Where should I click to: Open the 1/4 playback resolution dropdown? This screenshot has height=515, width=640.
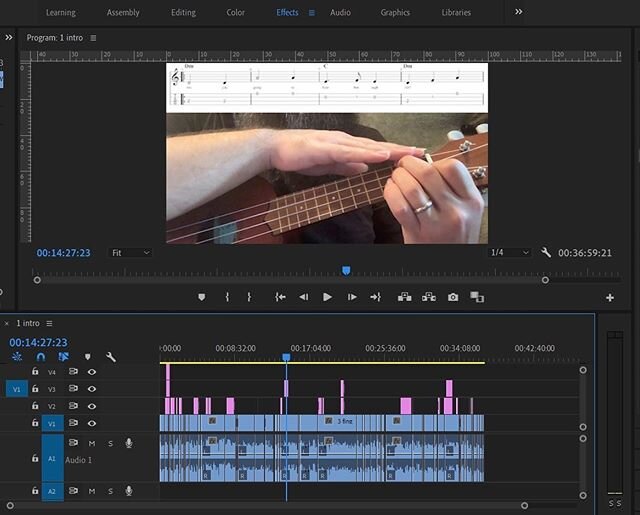point(510,253)
